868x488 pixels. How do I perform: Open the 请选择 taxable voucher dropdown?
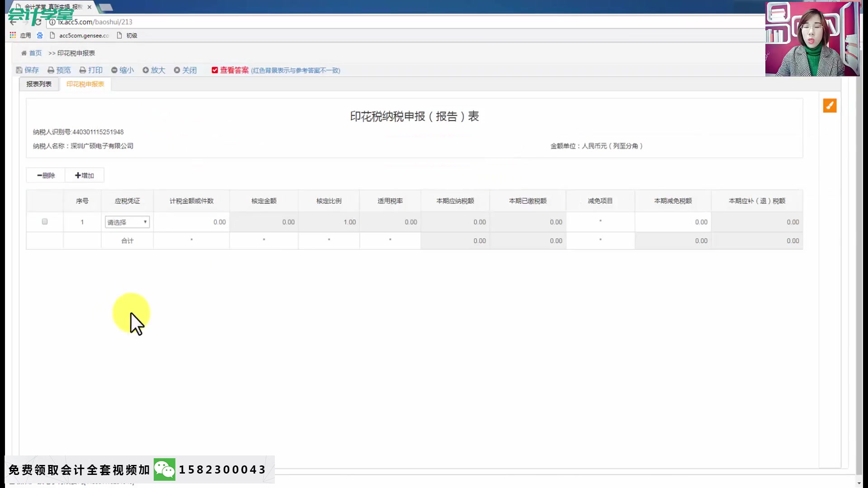(x=127, y=222)
